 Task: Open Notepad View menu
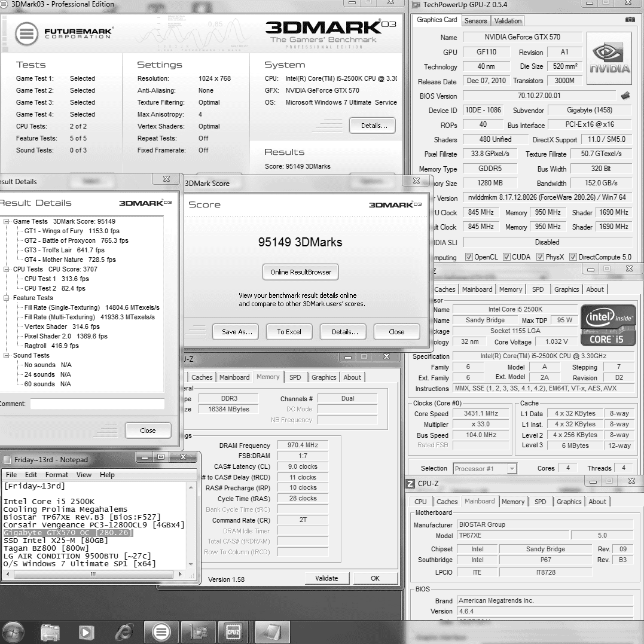84,474
